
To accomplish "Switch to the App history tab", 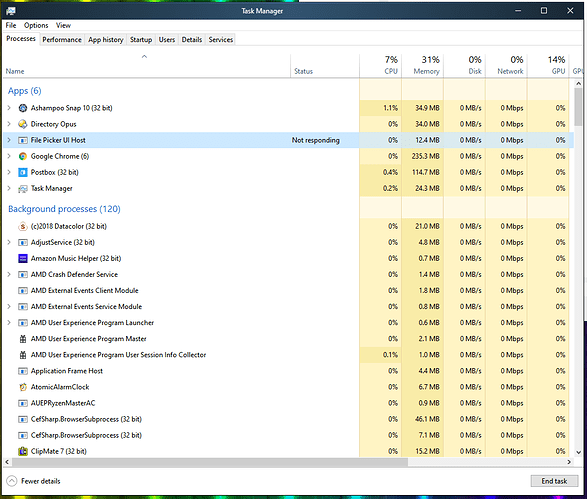I will [106, 40].
